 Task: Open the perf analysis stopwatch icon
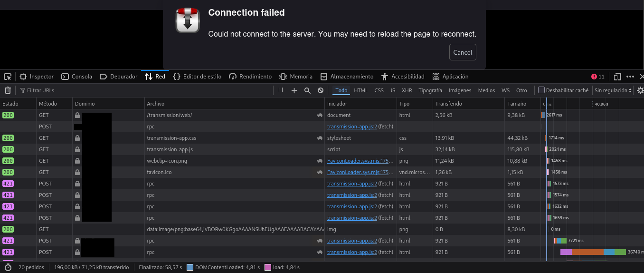8,267
